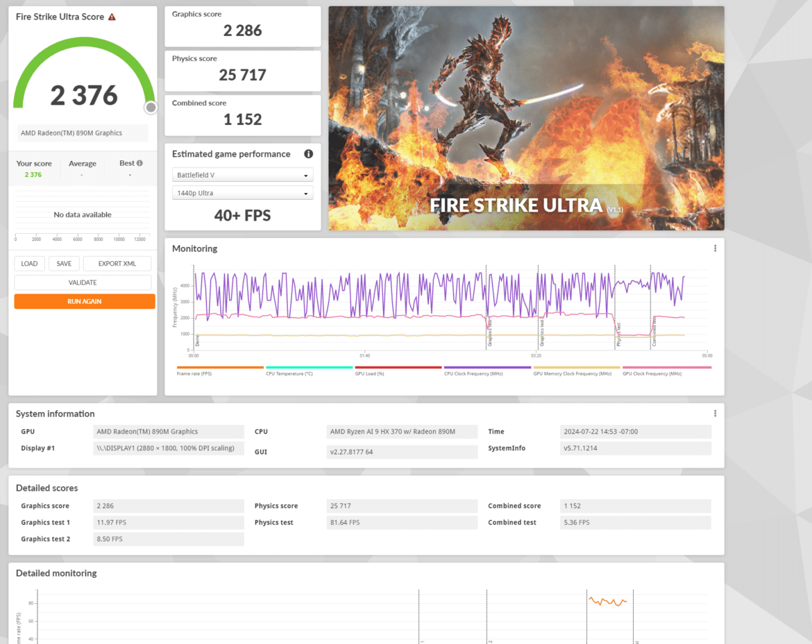Image resolution: width=812 pixels, height=644 pixels.
Task: Click the Physics test marker in Monitoring chart
Action: [618, 335]
